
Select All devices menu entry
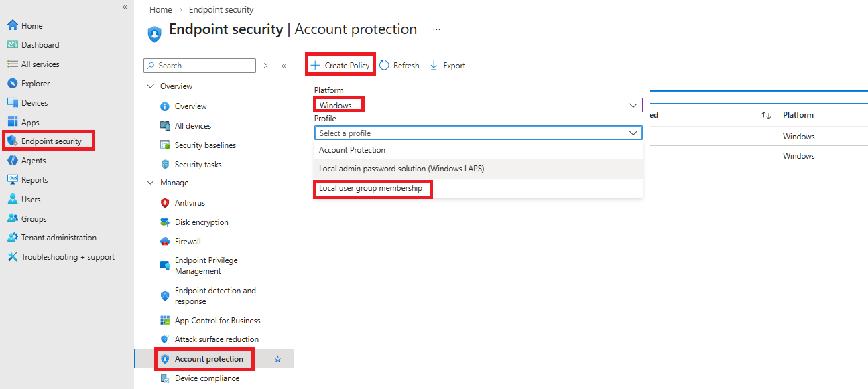(x=193, y=126)
